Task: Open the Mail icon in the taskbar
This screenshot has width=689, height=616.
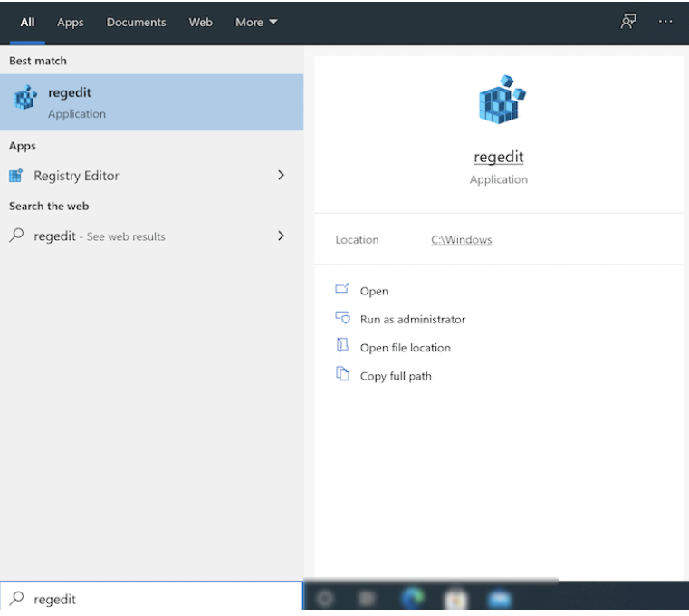Action: pos(500,599)
